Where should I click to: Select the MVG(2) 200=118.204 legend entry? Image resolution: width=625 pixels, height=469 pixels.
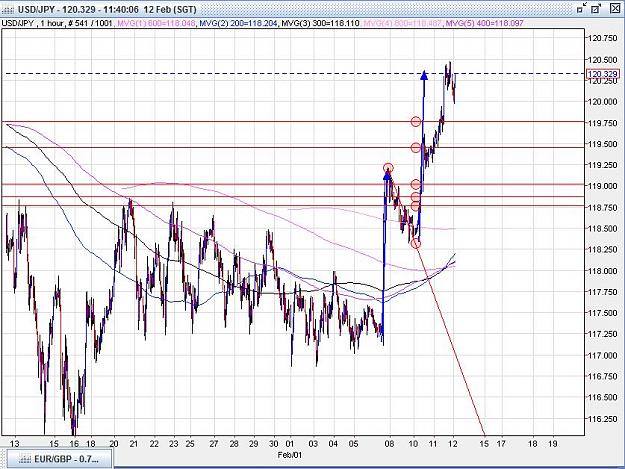[238, 24]
